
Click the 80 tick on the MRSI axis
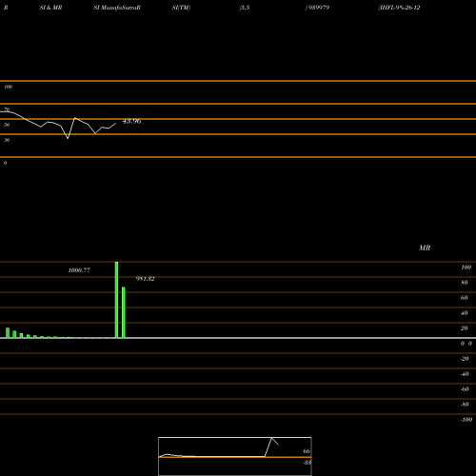coord(465,283)
